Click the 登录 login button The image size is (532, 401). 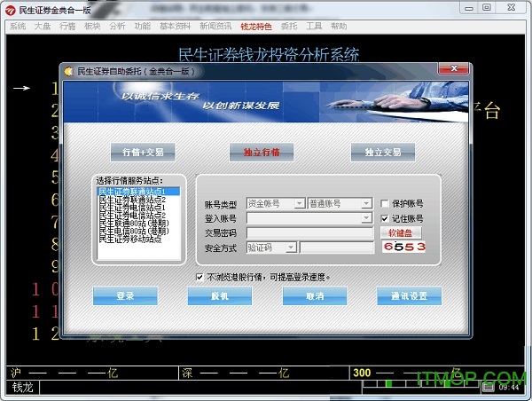pos(125,296)
